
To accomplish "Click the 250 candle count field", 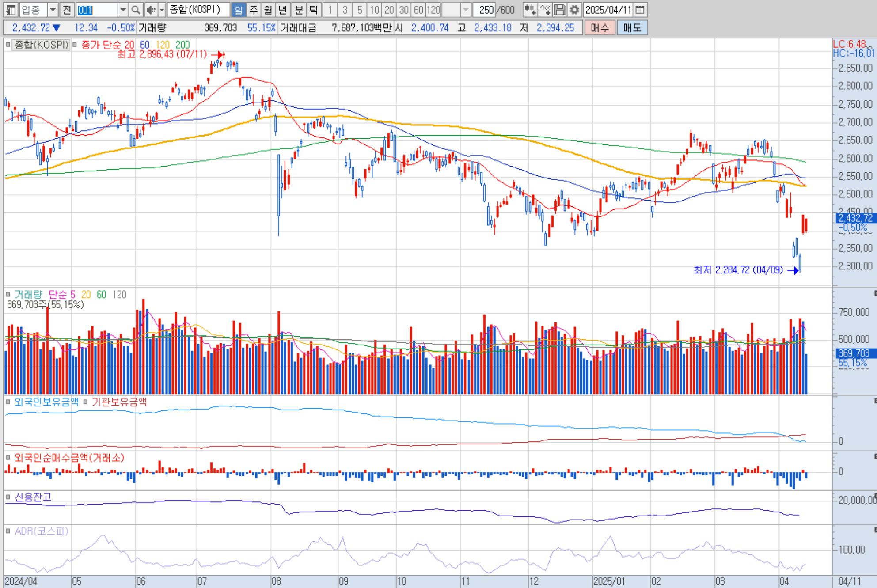I will click(x=485, y=10).
